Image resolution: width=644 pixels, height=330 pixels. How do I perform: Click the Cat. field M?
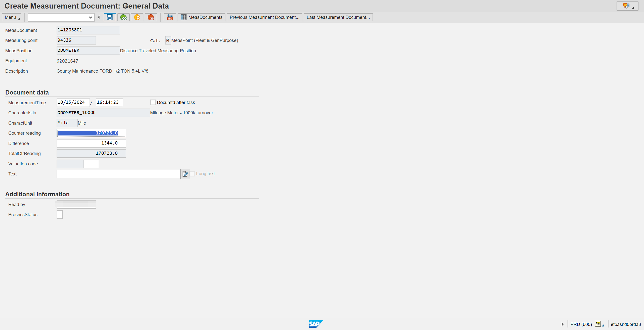coord(168,40)
